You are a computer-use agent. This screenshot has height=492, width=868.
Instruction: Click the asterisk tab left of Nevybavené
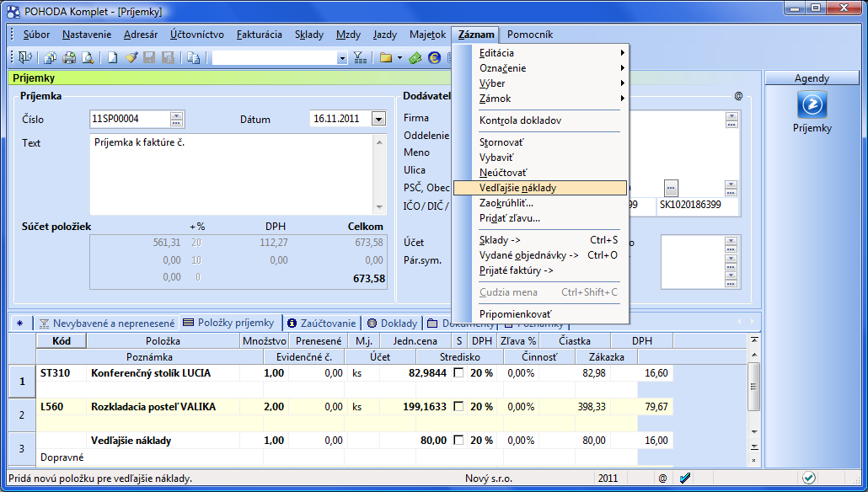20,324
